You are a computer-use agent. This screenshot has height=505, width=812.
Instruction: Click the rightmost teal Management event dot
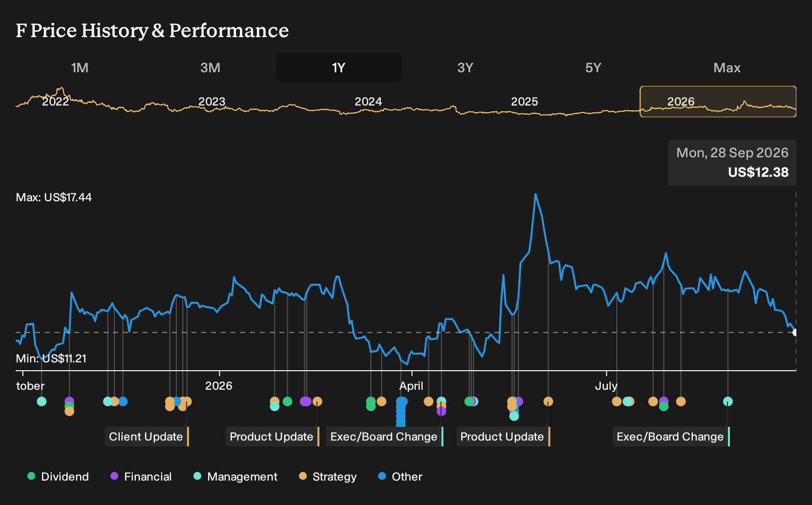[727, 401]
